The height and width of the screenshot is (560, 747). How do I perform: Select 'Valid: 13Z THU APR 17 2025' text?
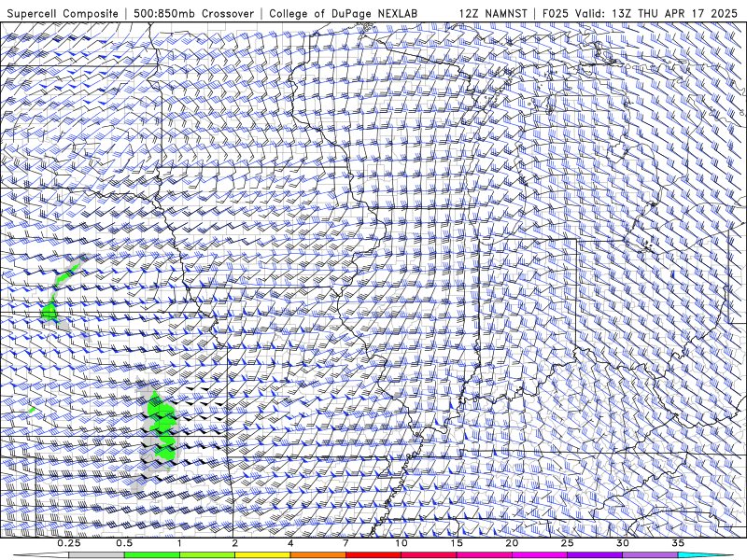[x=656, y=13]
